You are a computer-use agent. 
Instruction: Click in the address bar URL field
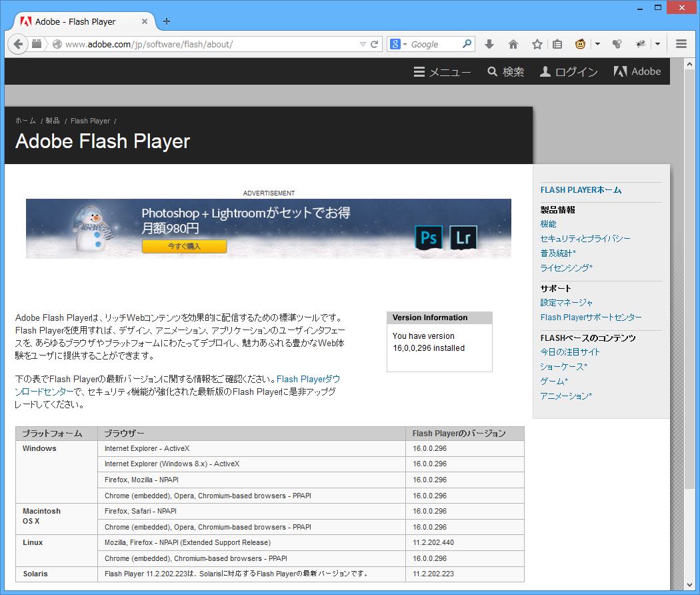pyautogui.click(x=200, y=45)
